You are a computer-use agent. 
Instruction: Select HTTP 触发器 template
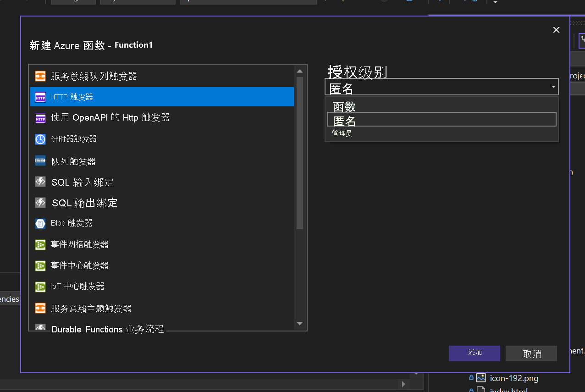(x=162, y=97)
